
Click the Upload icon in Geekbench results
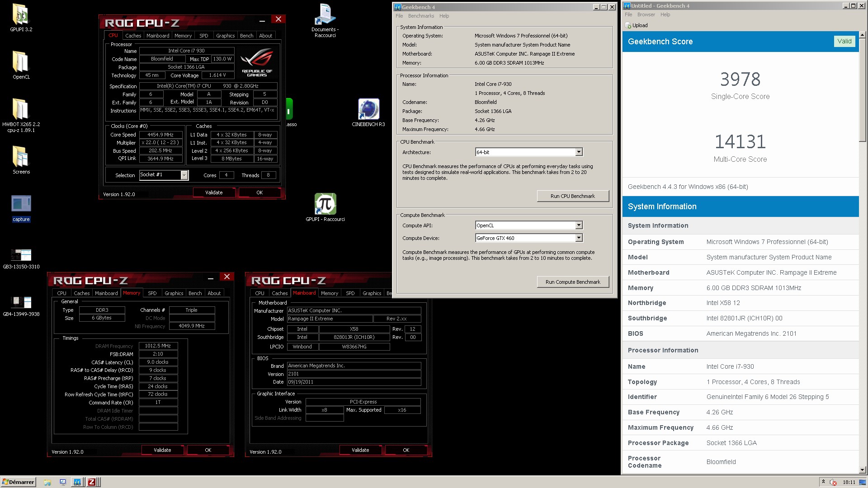(628, 25)
